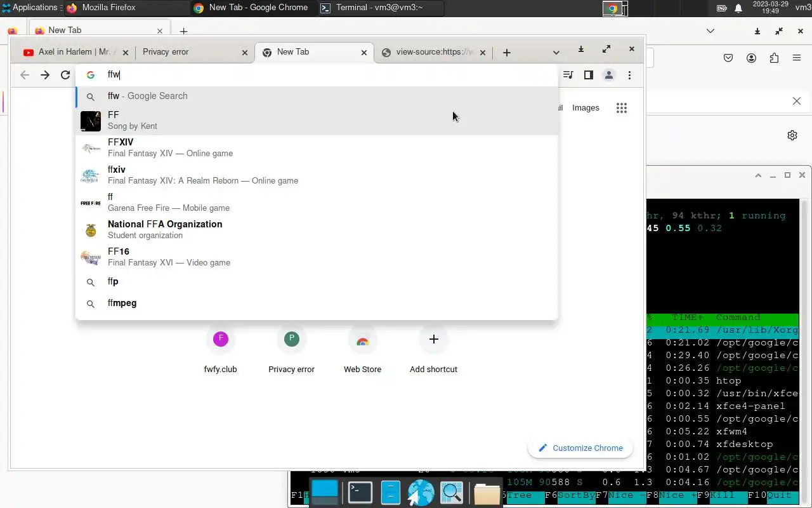The height and width of the screenshot is (508, 812).
Task: Select the New Tab in Chrome
Action: (x=313, y=52)
